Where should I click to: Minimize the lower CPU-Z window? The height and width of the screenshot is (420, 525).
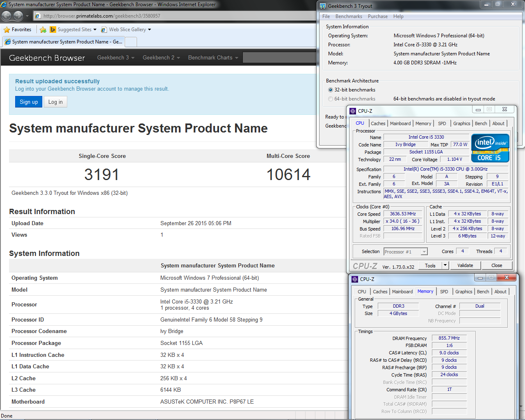point(480,278)
